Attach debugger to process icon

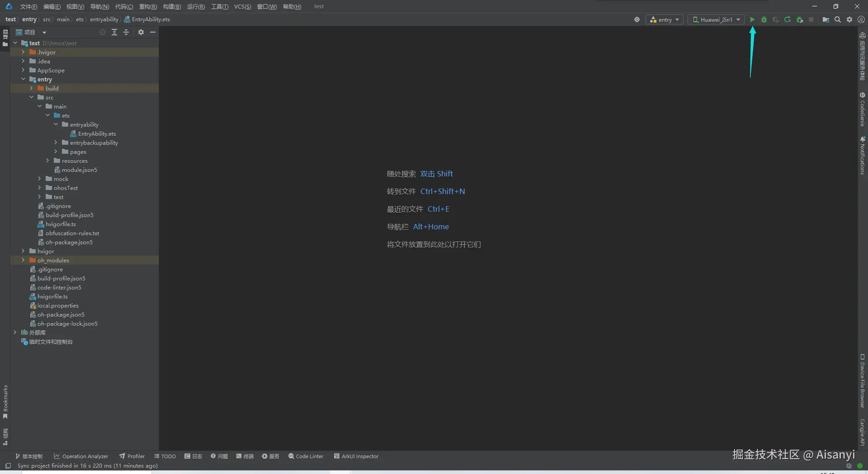pos(800,19)
